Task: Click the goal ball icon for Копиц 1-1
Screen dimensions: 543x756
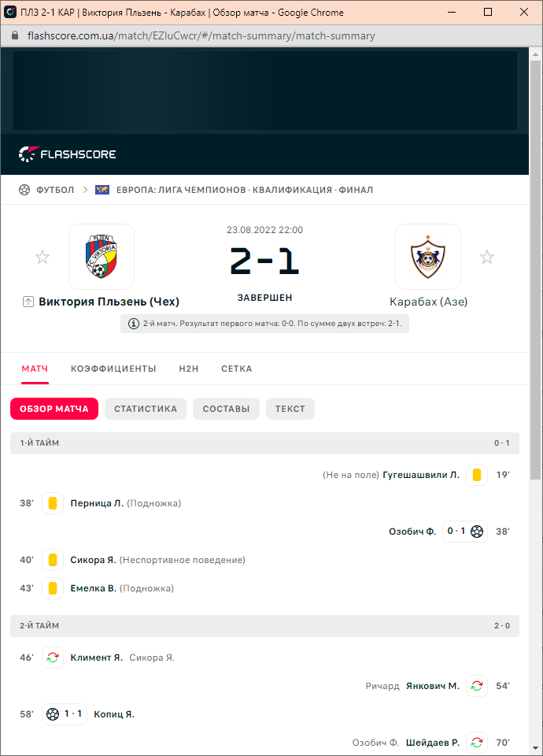Action: (x=53, y=714)
